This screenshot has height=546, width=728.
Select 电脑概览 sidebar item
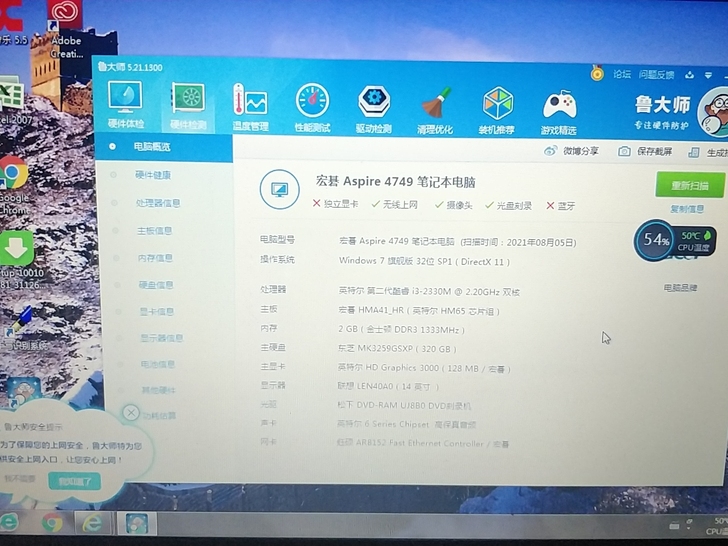pos(164,147)
